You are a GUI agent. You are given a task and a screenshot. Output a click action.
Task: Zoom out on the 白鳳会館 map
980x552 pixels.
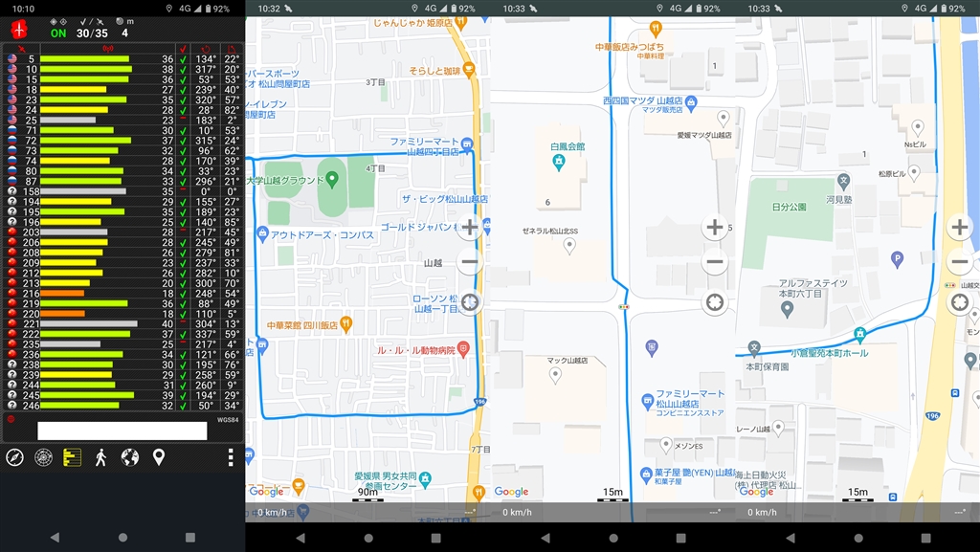(x=715, y=261)
